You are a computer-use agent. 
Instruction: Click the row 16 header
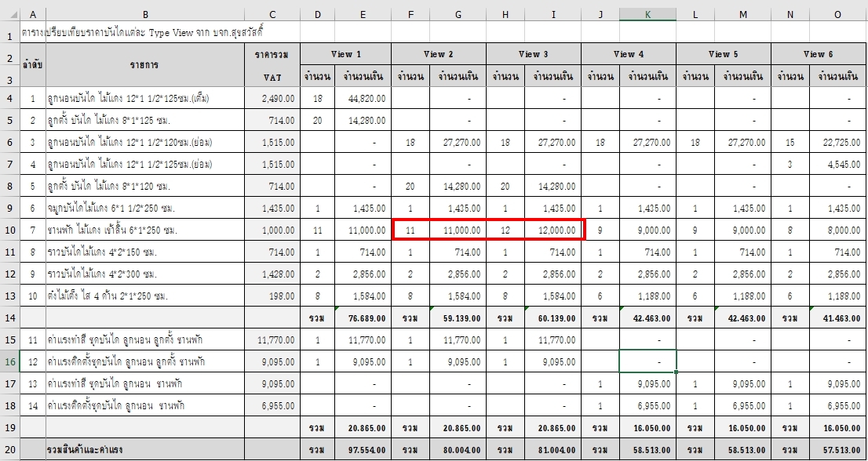(x=9, y=361)
